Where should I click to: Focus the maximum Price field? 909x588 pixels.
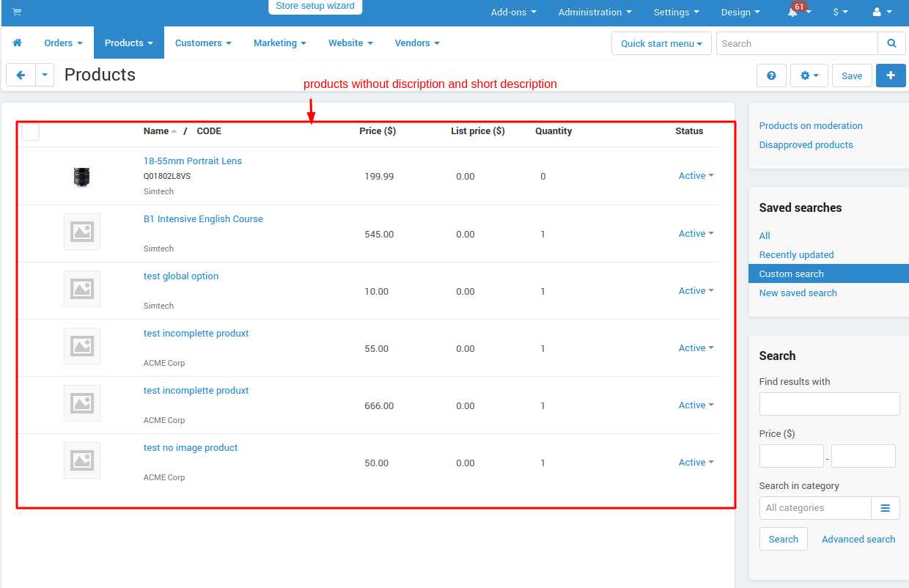click(x=864, y=456)
